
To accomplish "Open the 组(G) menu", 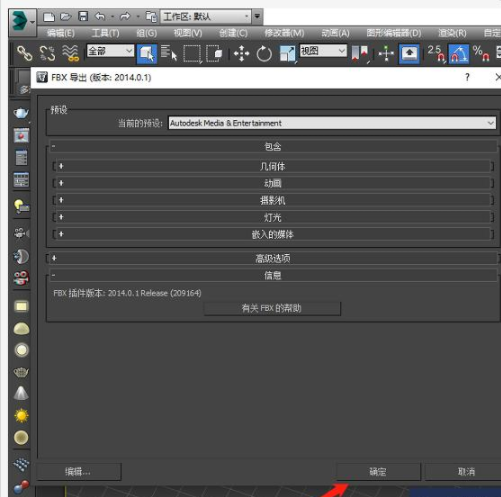I will pyautogui.click(x=146, y=33).
